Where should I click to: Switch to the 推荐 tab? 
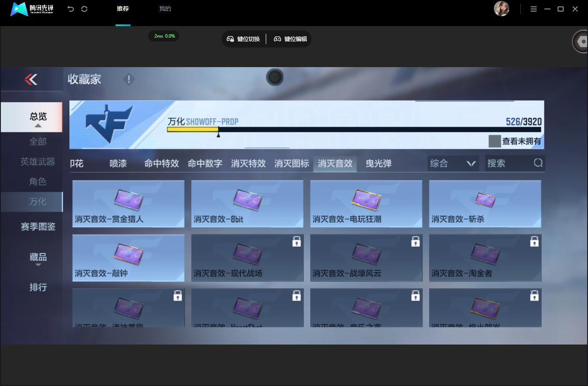pyautogui.click(x=123, y=9)
